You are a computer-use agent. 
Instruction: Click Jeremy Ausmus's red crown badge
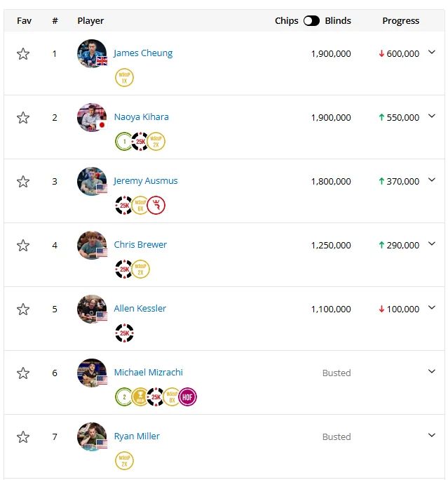[x=156, y=205]
